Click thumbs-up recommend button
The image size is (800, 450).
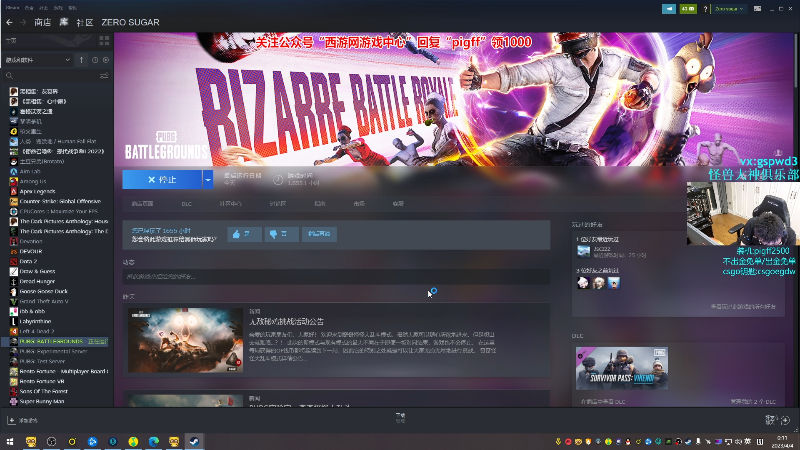coord(244,234)
